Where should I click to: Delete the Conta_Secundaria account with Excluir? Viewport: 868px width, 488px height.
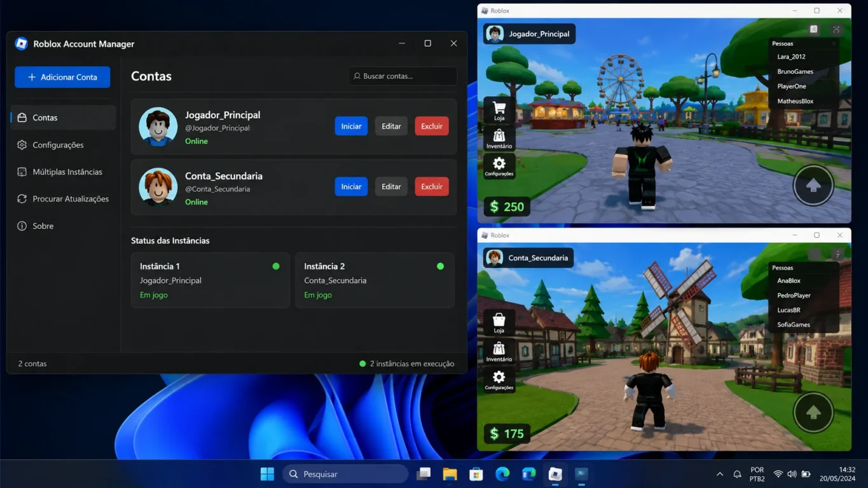[432, 186]
